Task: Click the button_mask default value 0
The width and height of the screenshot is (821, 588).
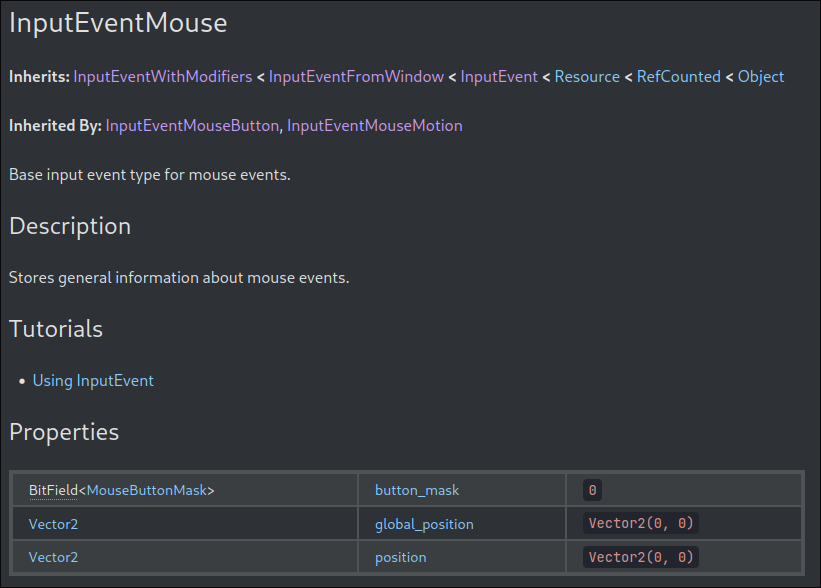Action: pos(592,490)
